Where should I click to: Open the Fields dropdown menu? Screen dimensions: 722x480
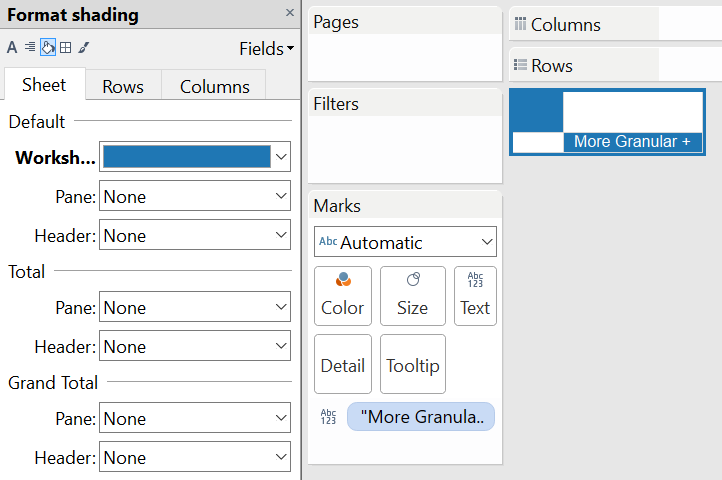pyautogui.click(x=266, y=48)
